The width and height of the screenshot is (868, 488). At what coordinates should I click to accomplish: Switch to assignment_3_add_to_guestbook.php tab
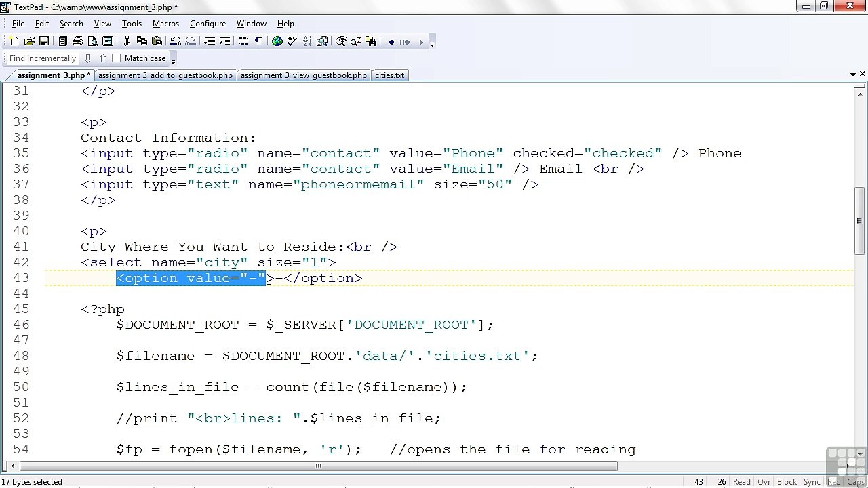click(x=165, y=75)
